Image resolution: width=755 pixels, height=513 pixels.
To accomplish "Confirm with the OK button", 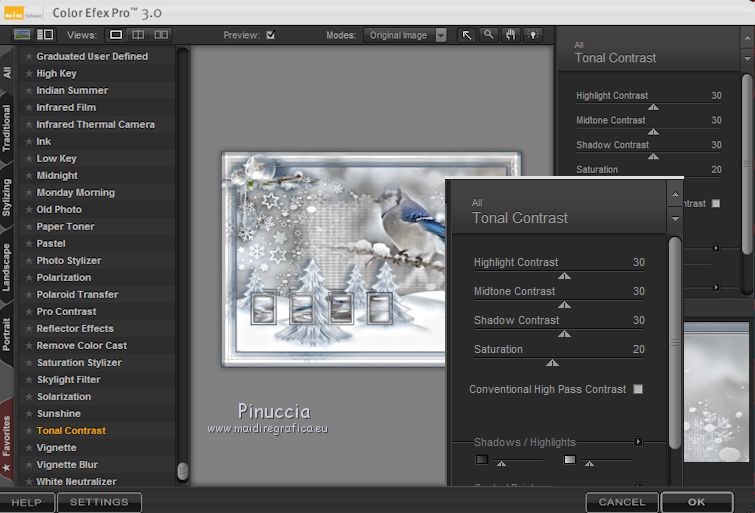I will click(697, 502).
